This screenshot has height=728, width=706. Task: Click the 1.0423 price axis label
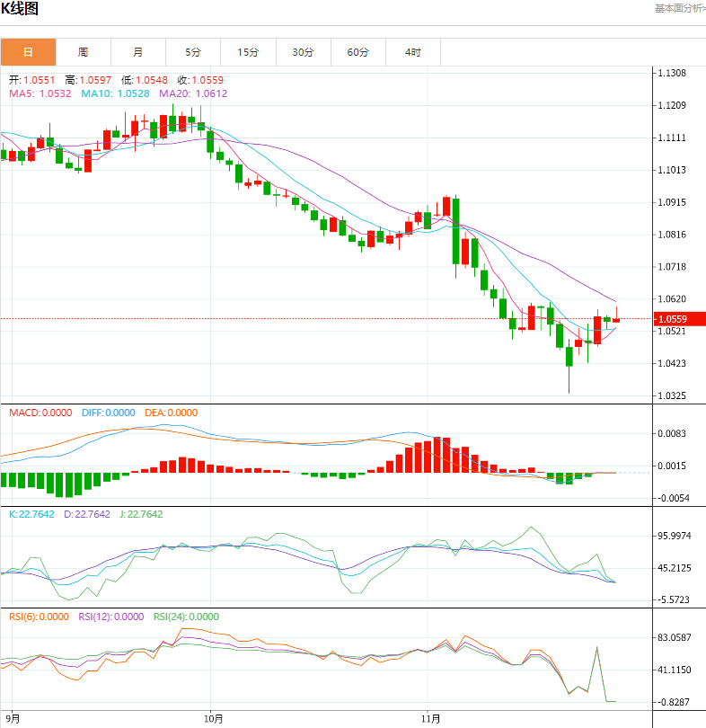tap(672, 363)
